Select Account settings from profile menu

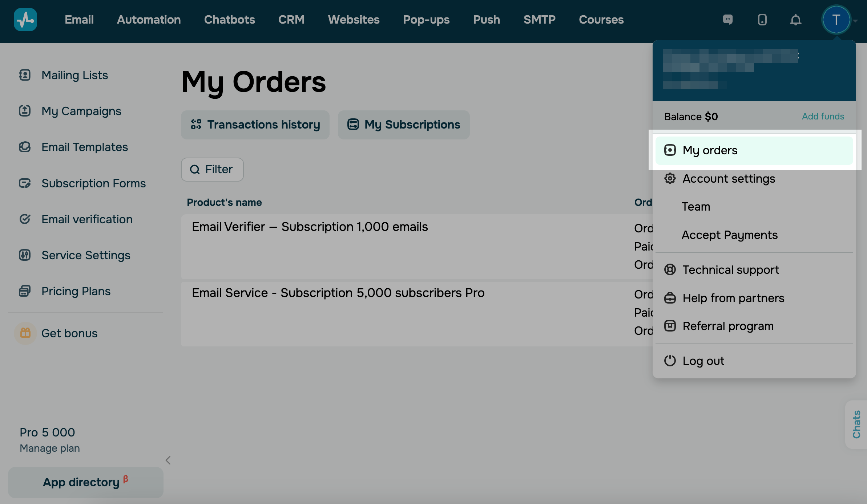pyautogui.click(x=729, y=179)
